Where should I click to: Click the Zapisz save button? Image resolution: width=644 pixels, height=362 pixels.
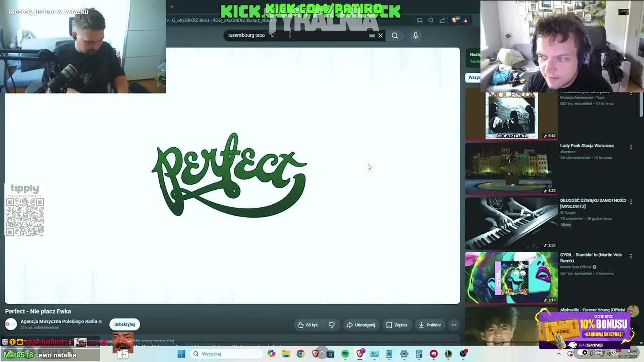[x=396, y=325]
